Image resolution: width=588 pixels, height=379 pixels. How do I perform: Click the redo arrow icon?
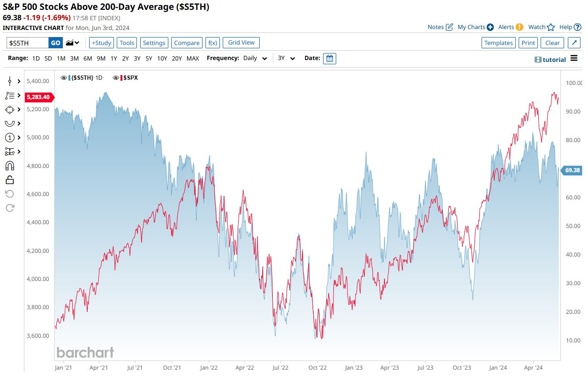pyautogui.click(x=9, y=208)
